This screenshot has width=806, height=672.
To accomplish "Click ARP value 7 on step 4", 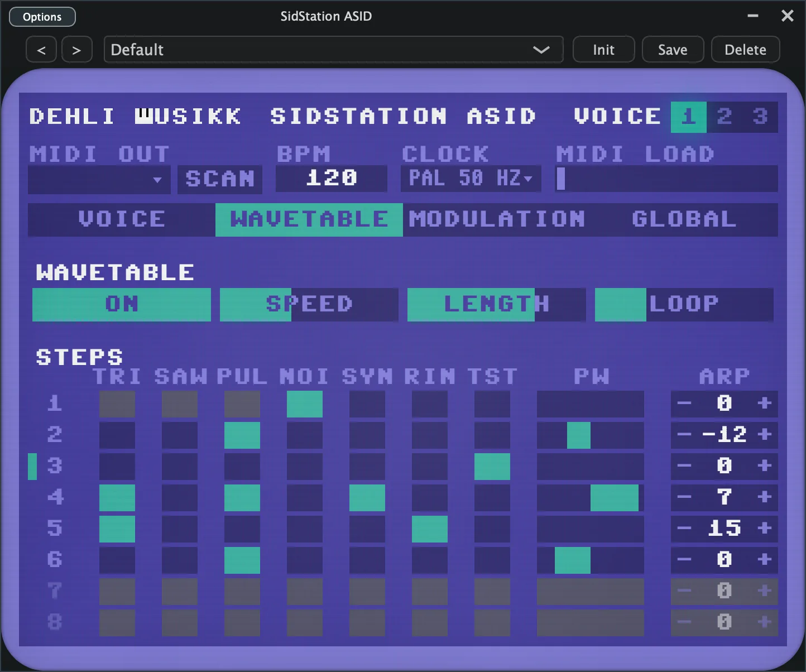I will pyautogui.click(x=725, y=497).
